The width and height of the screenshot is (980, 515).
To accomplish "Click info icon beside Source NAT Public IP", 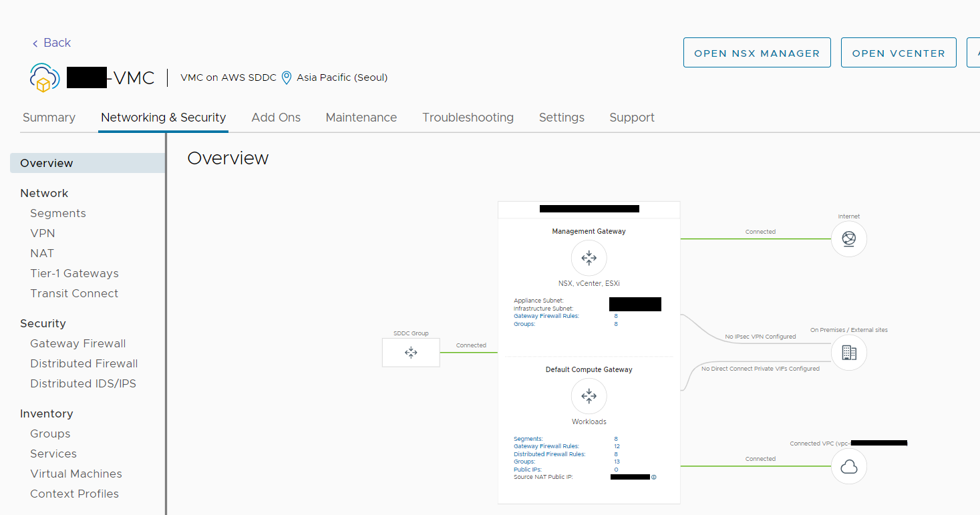I will pos(653,477).
